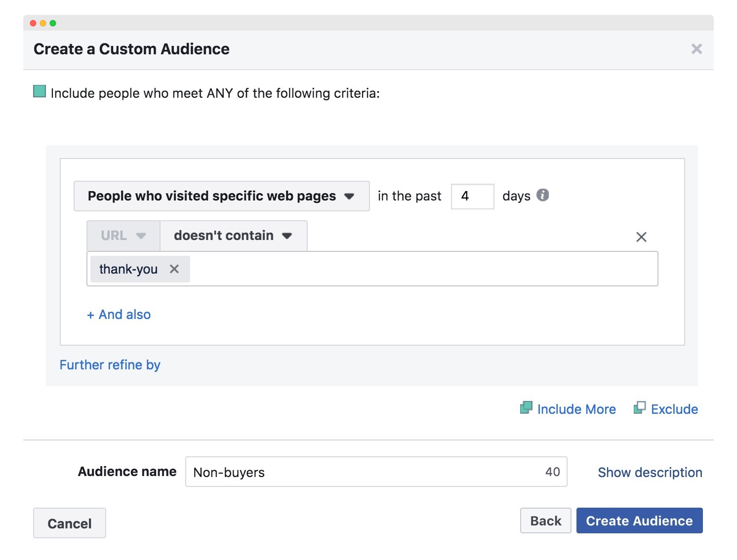Open the URL dropdown
This screenshot has height=560, width=737.
pos(123,236)
